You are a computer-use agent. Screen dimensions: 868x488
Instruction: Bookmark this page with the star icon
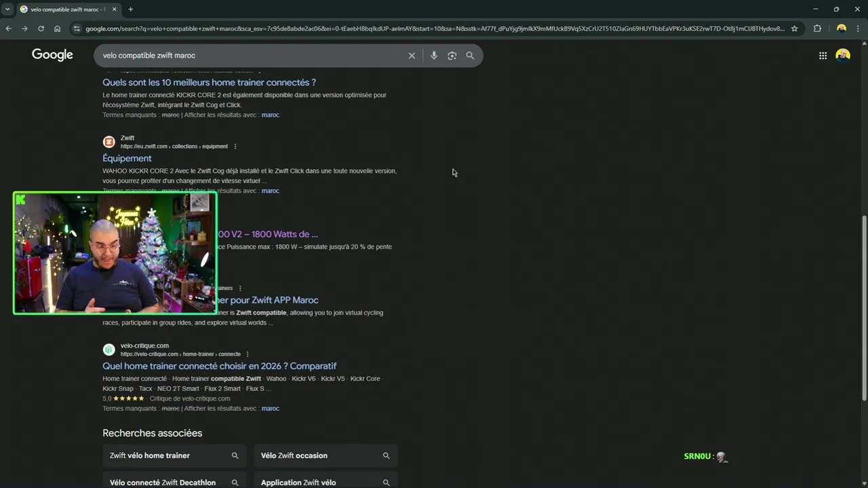tap(794, 28)
